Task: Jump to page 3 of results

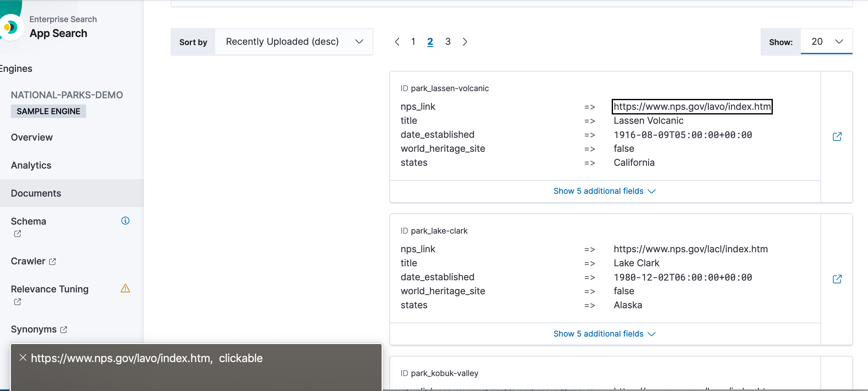Action: (x=448, y=42)
